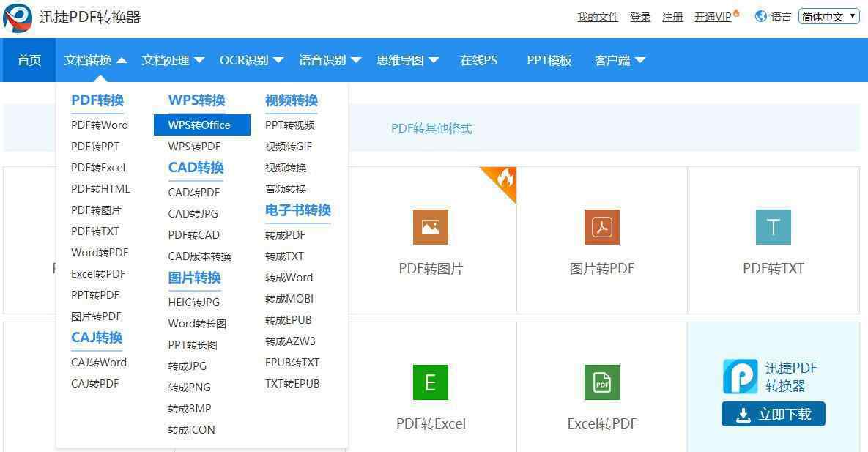Select WPS转PDF menu entry
The width and height of the screenshot is (868, 452).
tap(194, 147)
